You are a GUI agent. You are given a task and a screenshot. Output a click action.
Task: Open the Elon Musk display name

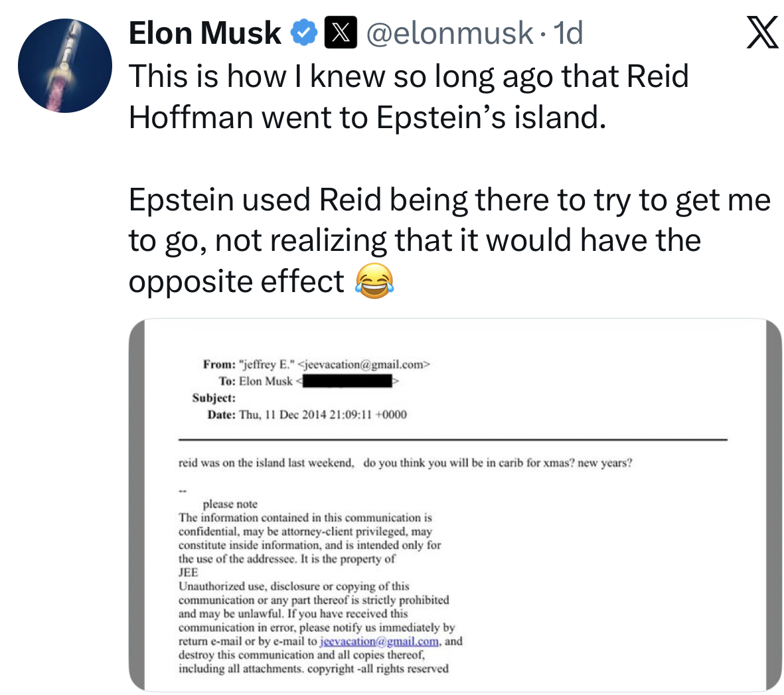coord(204,33)
